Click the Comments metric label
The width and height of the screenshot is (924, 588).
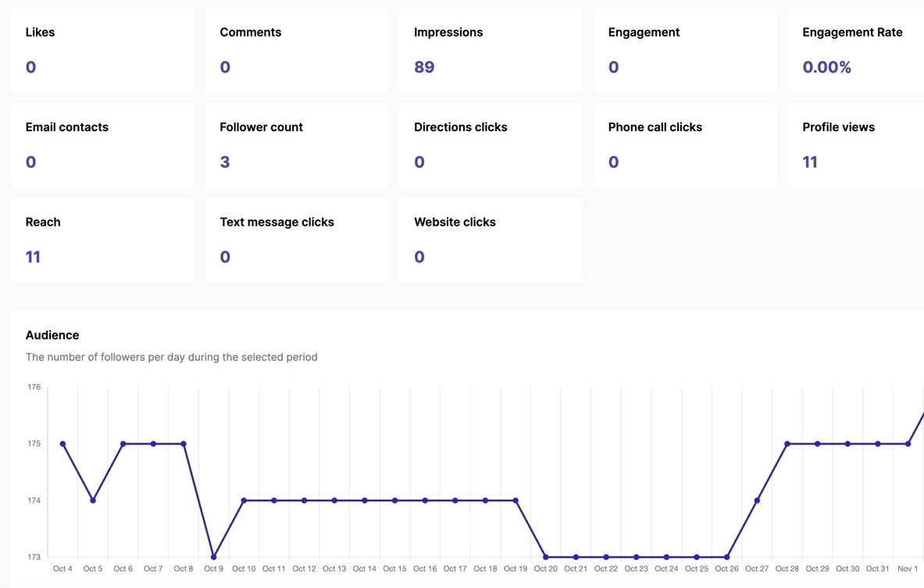(x=251, y=32)
